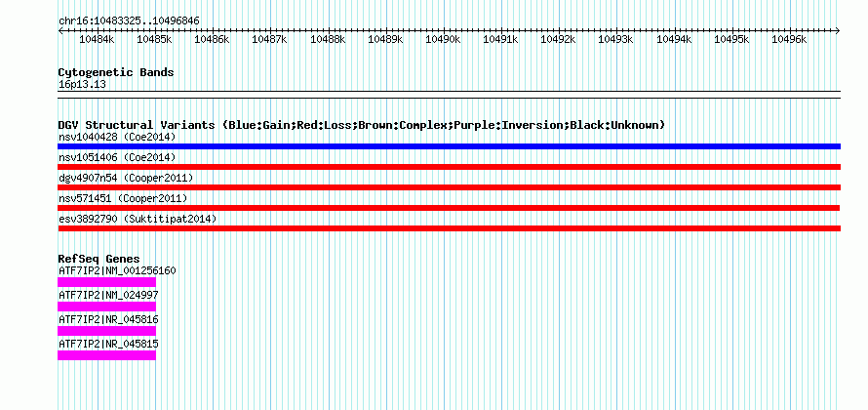This screenshot has width=868, height=410.
Task: Click the 10491k ruler tick label
Action: tap(500, 39)
